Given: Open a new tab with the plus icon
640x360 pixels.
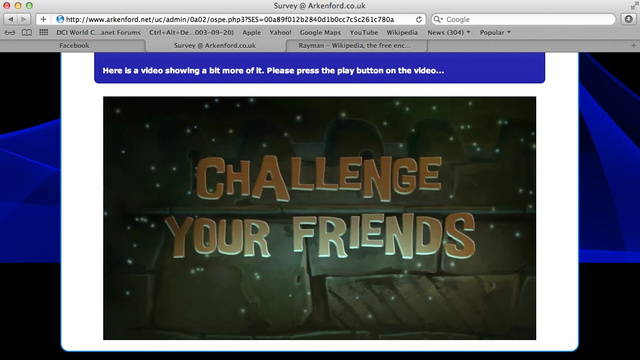Looking at the screenshot, I should click(x=633, y=45).
